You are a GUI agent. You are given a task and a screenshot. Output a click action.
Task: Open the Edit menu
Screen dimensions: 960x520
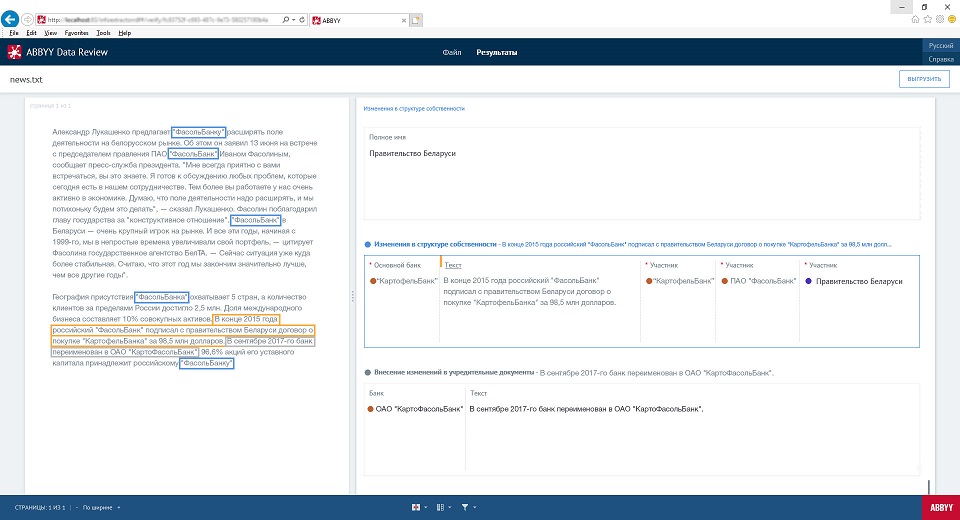[x=31, y=33]
